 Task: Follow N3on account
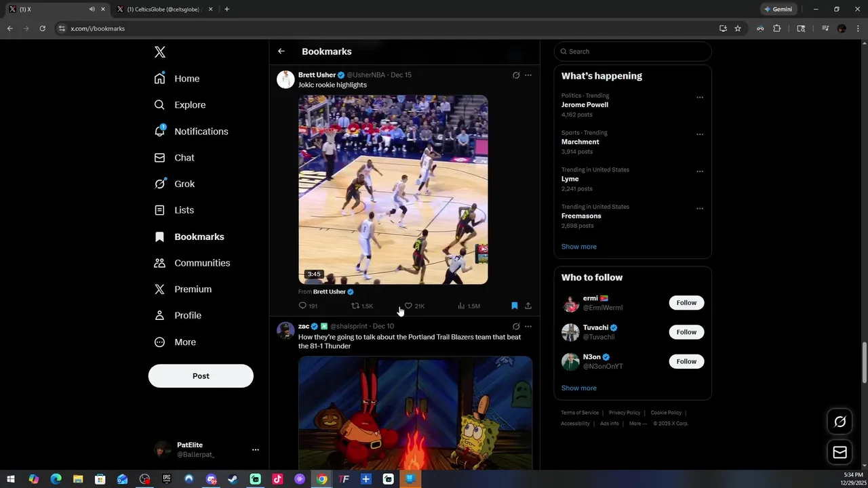coord(686,361)
